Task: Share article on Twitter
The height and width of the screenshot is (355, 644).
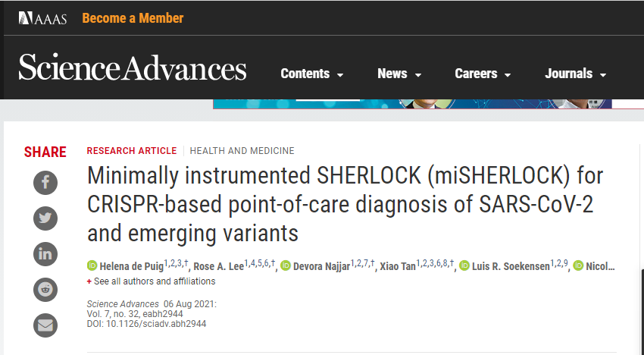Action: [45, 218]
